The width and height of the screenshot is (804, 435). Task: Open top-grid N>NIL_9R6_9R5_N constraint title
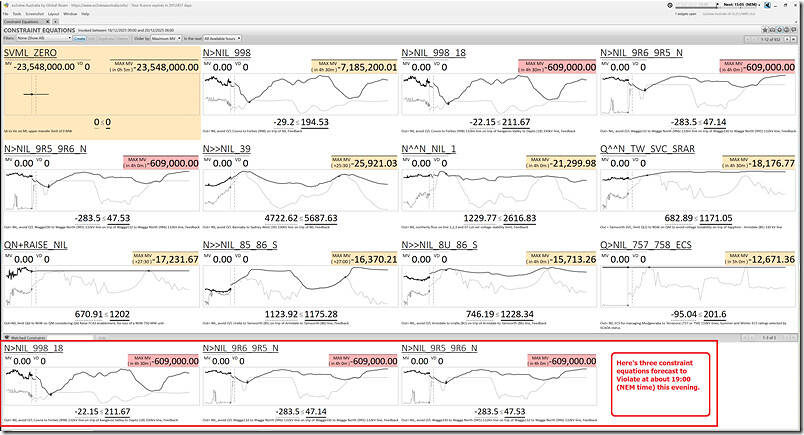641,52
